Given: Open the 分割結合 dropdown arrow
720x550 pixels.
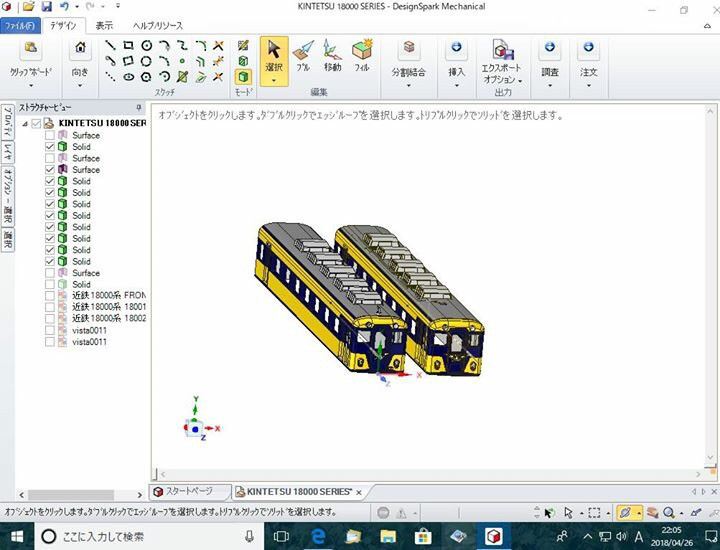Looking at the screenshot, I should pyautogui.click(x=408, y=85).
